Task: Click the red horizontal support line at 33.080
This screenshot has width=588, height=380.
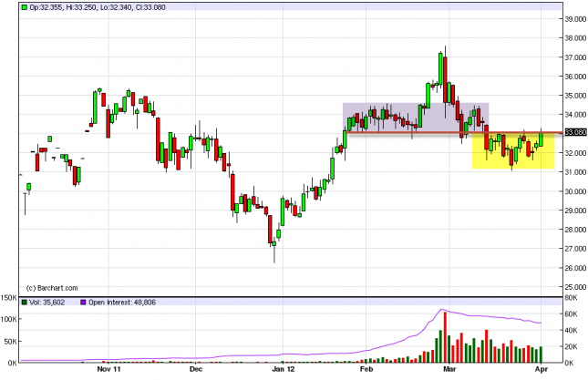Action: [454, 132]
